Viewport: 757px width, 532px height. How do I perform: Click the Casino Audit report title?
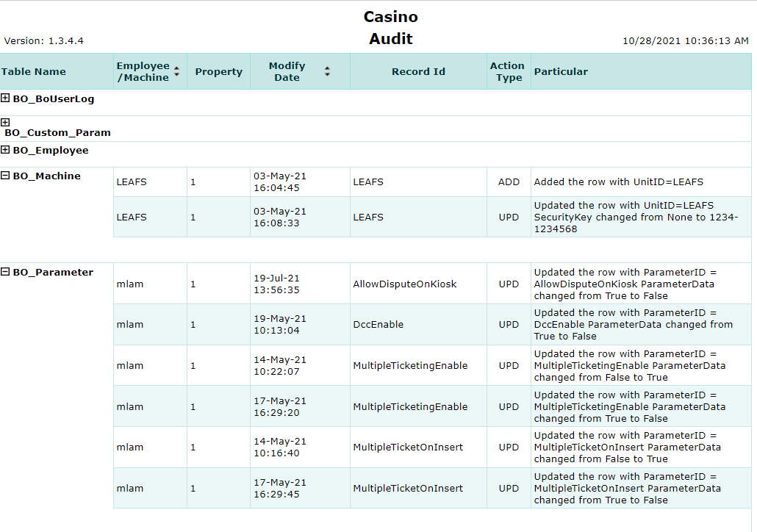390,27
